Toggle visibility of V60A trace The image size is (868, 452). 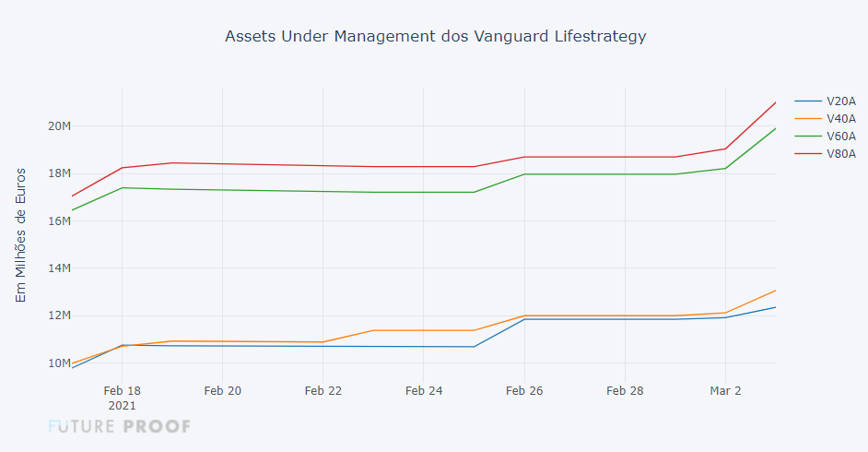click(841, 136)
